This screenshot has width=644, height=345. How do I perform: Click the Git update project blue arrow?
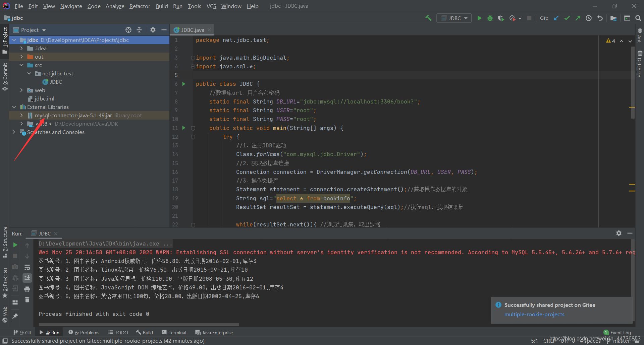(x=556, y=18)
